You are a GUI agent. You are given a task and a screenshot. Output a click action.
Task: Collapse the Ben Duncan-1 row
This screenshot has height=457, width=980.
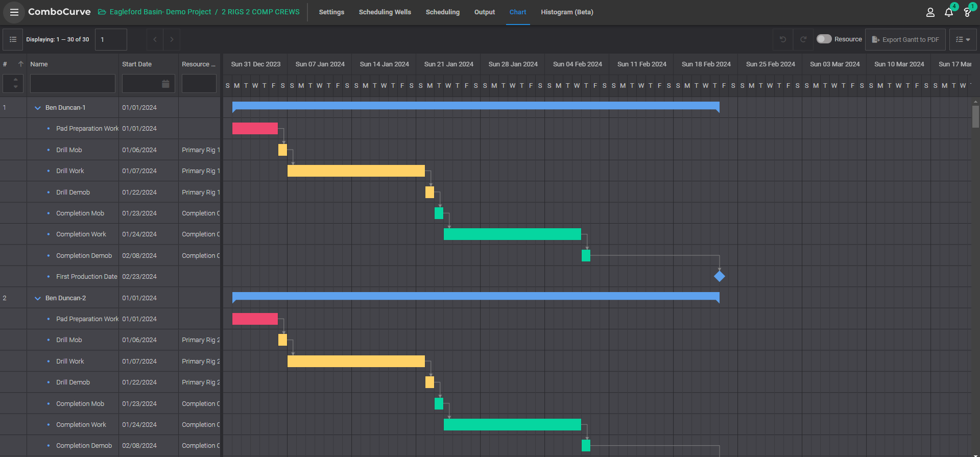[x=37, y=108]
